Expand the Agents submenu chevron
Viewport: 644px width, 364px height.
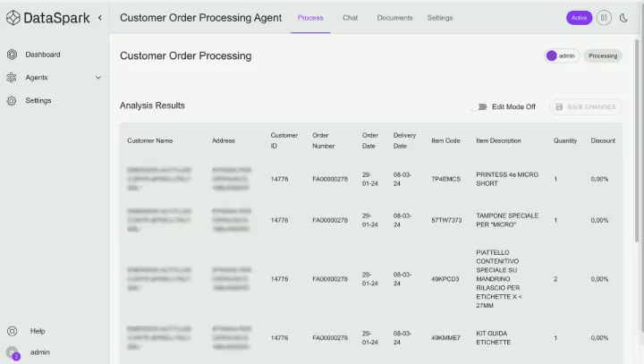(x=98, y=77)
